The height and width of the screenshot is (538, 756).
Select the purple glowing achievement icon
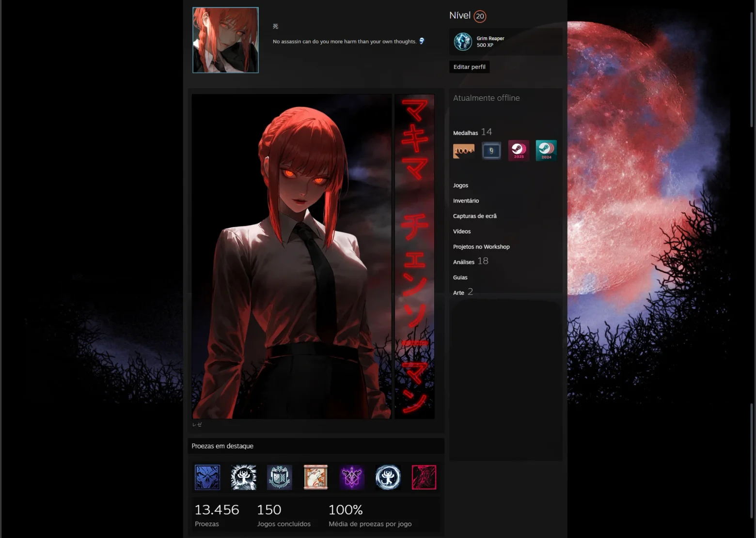tap(352, 477)
